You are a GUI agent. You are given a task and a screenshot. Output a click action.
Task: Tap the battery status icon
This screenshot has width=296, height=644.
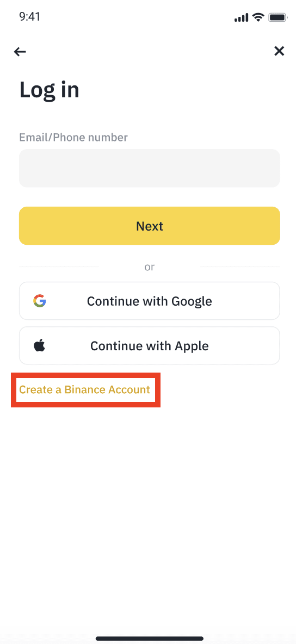(277, 17)
